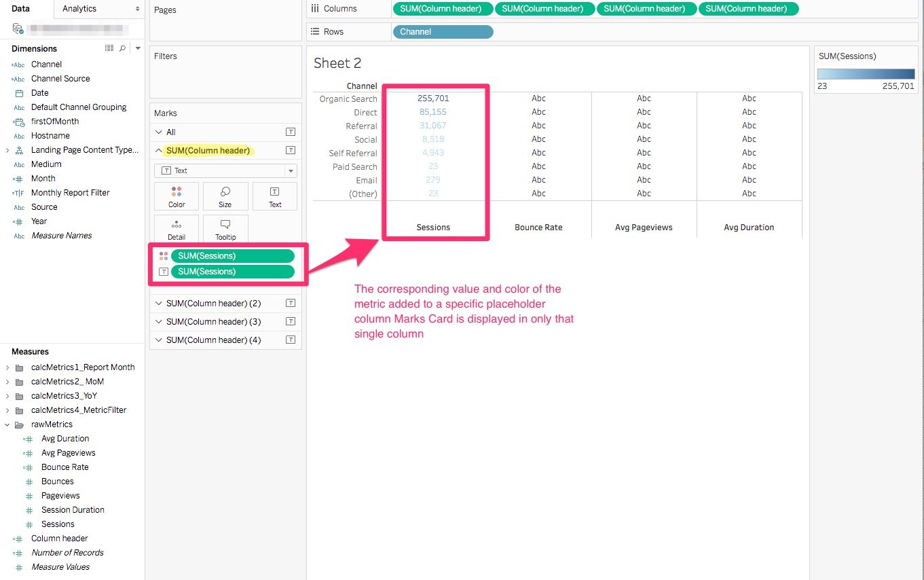The image size is (924, 580).
Task: Open Text on the Marks card
Action: [x=274, y=196]
